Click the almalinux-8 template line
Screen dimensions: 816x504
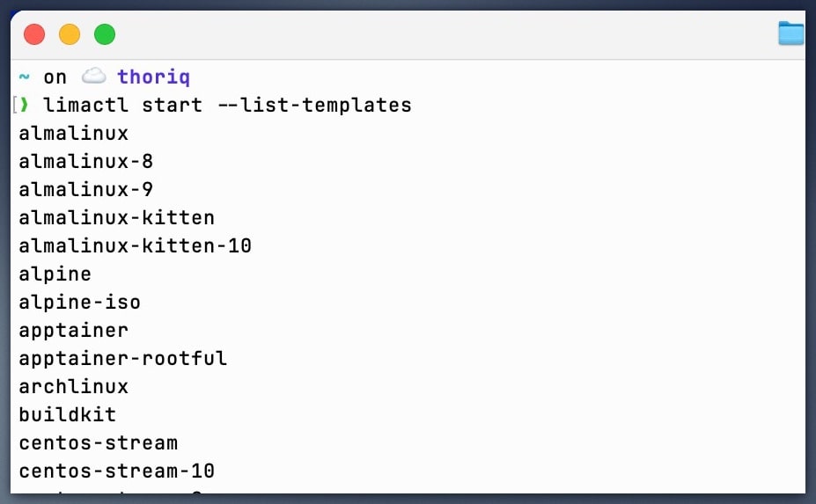tap(86, 162)
